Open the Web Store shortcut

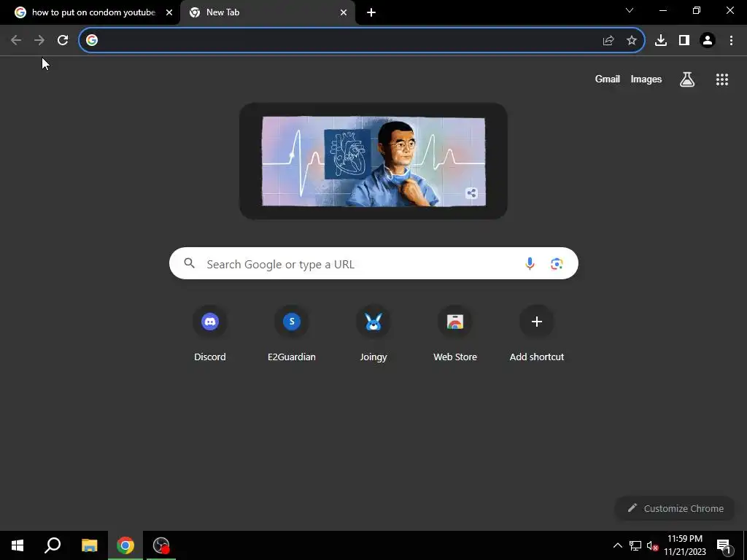(x=455, y=334)
